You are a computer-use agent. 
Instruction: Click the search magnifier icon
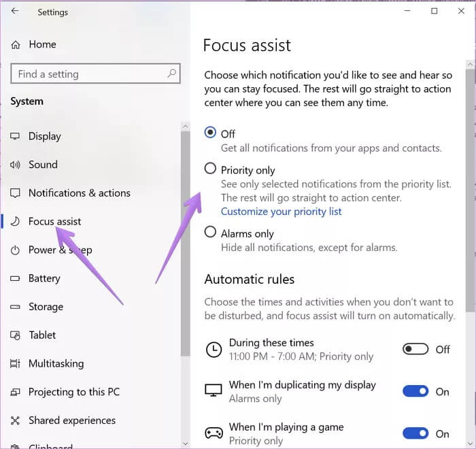(x=172, y=73)
